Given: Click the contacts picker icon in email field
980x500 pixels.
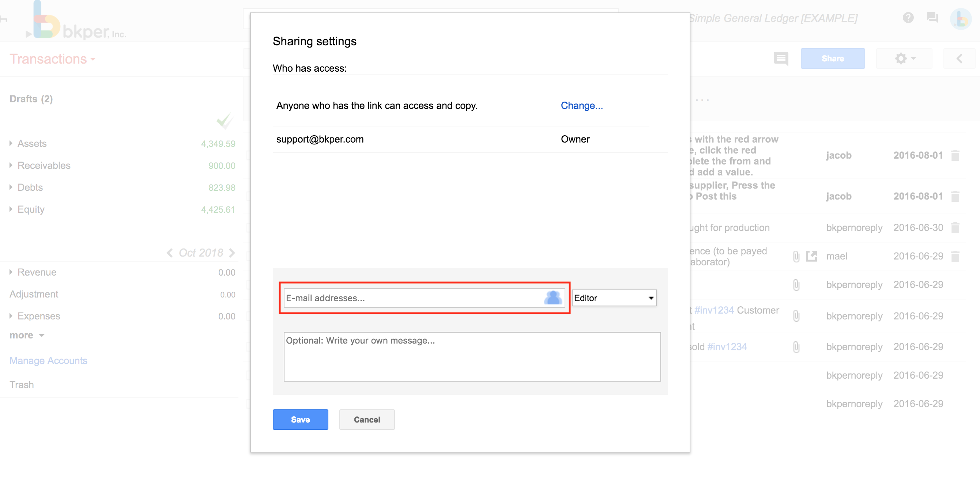Looking at the screenshot, I should click(554, 298).
